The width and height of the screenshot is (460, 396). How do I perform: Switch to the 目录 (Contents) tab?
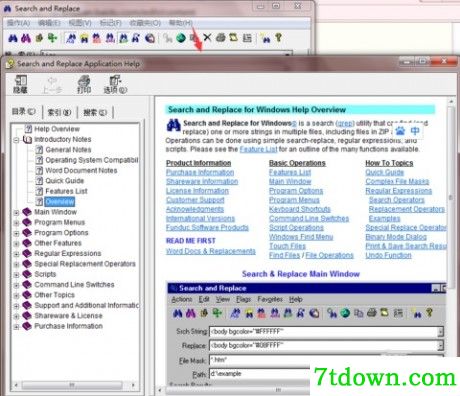tap(24, 112)
